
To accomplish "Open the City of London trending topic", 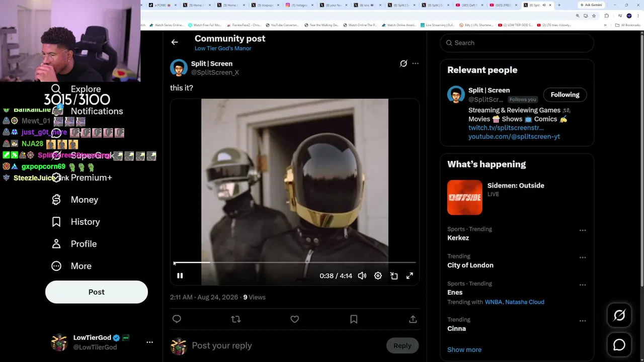I will click(470, 265).
